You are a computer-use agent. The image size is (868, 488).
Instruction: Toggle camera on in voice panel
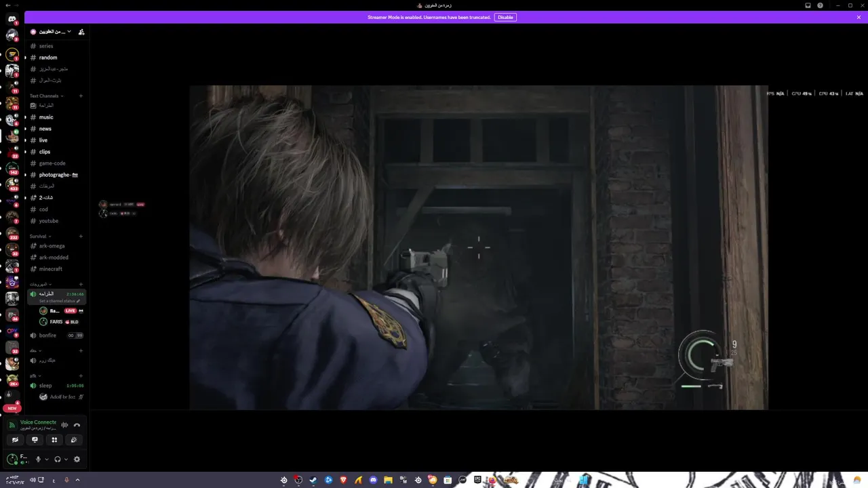(x=15, y=440)
